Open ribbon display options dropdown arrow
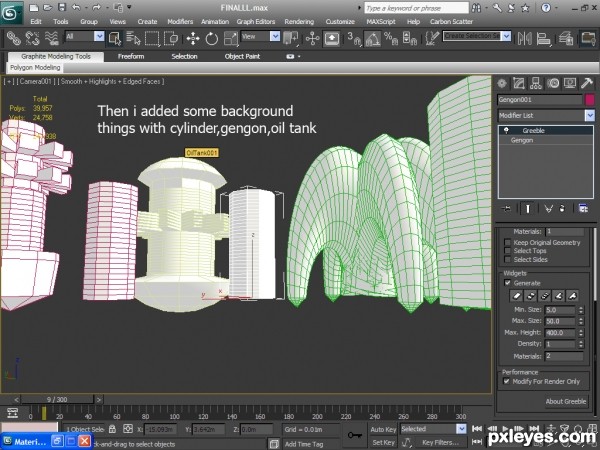This screenshot has width=600, height=450. coord(299,57)
